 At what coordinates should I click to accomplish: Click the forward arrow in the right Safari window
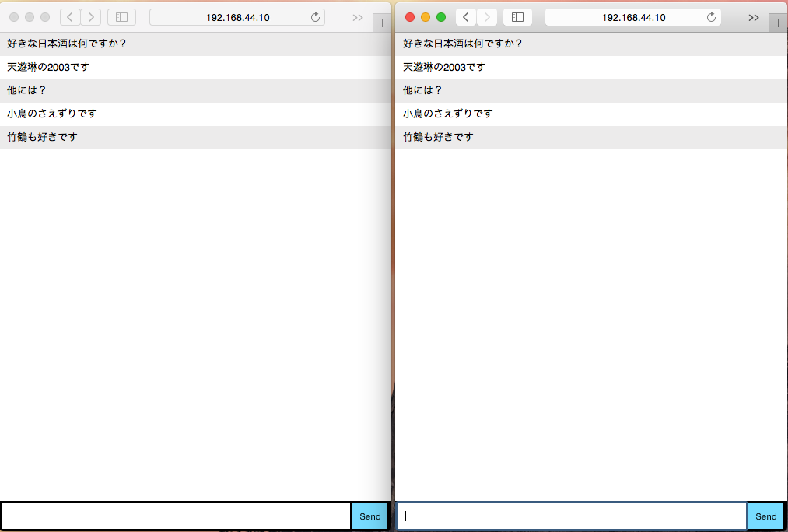tap(487, 18)
